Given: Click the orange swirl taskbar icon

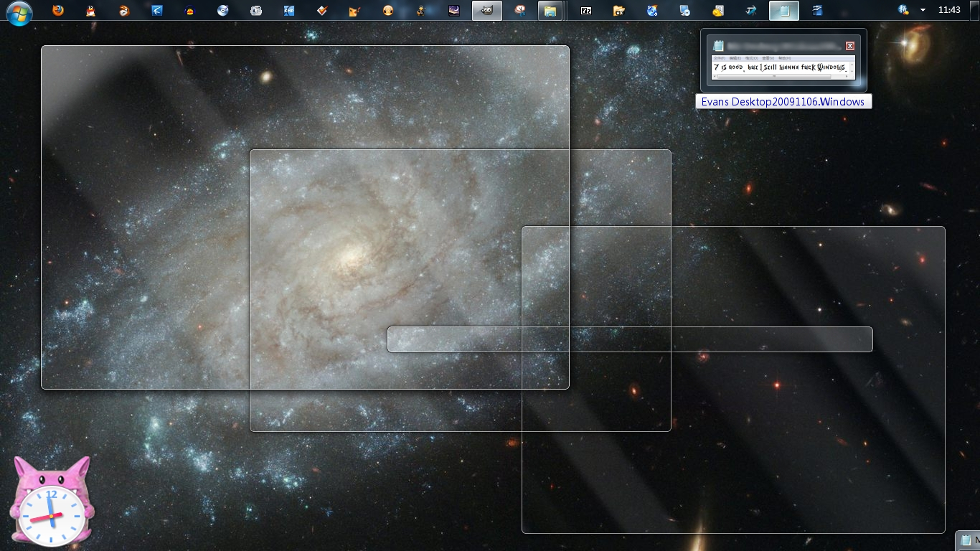Looking at the screenshot, I should coord(124,11).
